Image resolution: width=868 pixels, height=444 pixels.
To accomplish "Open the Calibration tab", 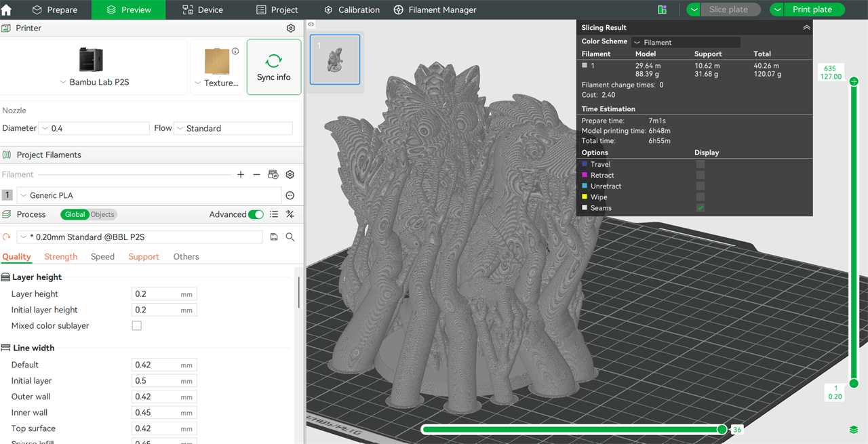I will (x=352, y=9).
